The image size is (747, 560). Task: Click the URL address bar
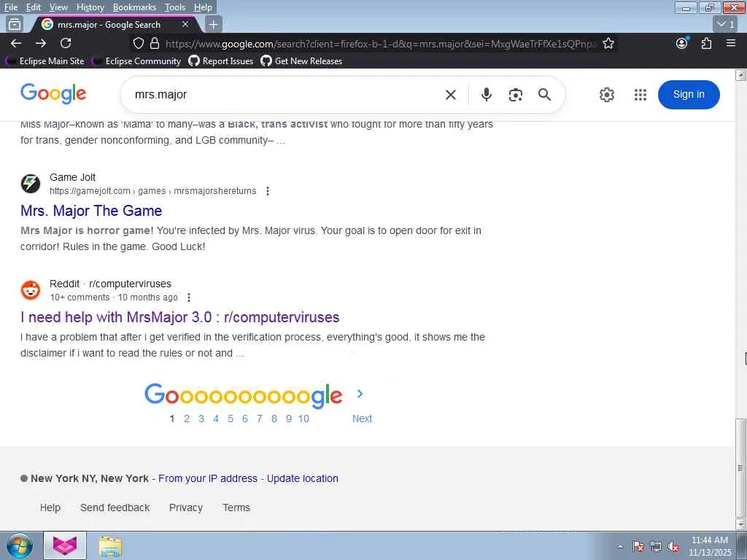click(379, 44)
